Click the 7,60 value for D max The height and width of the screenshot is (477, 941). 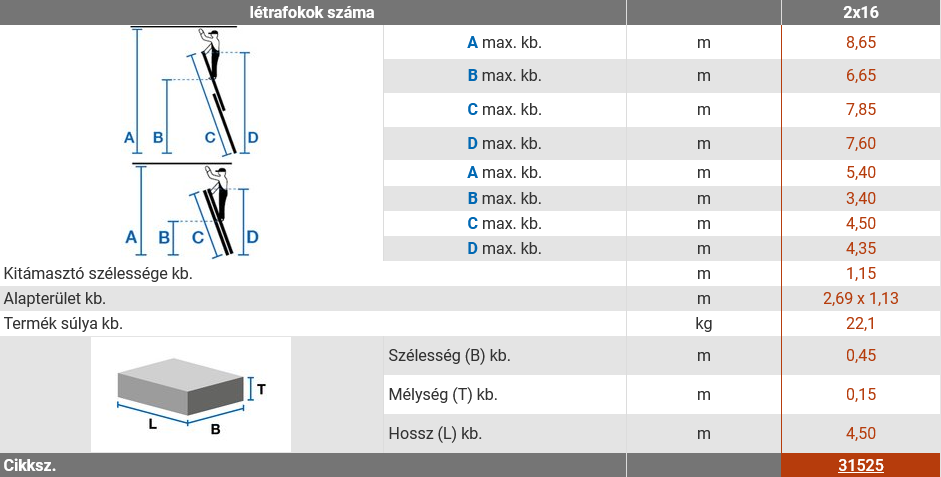[x=861, y=143]
